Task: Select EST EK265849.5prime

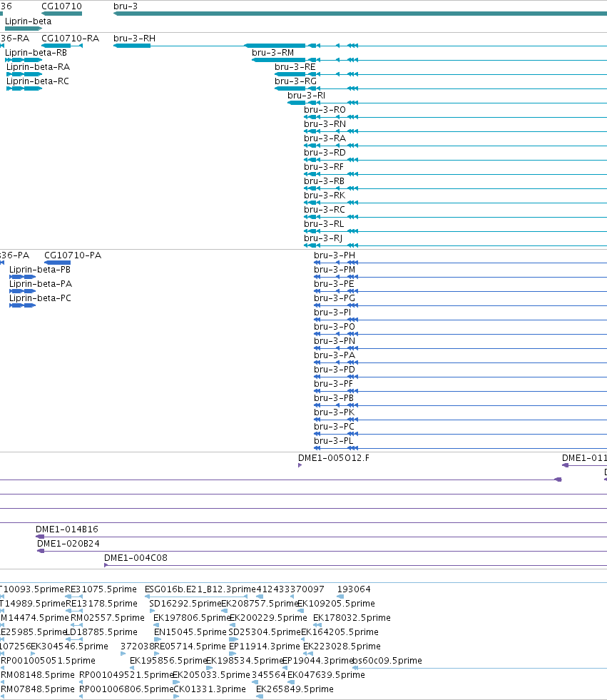Action: point(295,689)
